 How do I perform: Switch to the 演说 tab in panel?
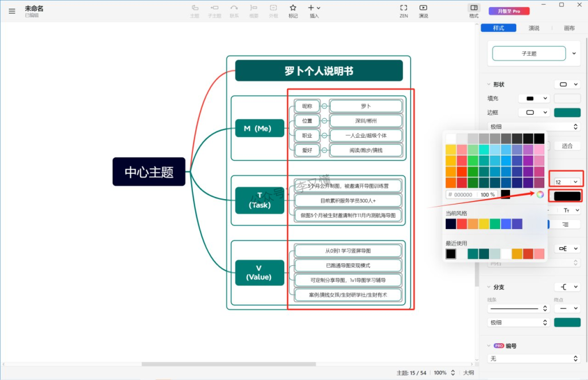coord(533,28)
